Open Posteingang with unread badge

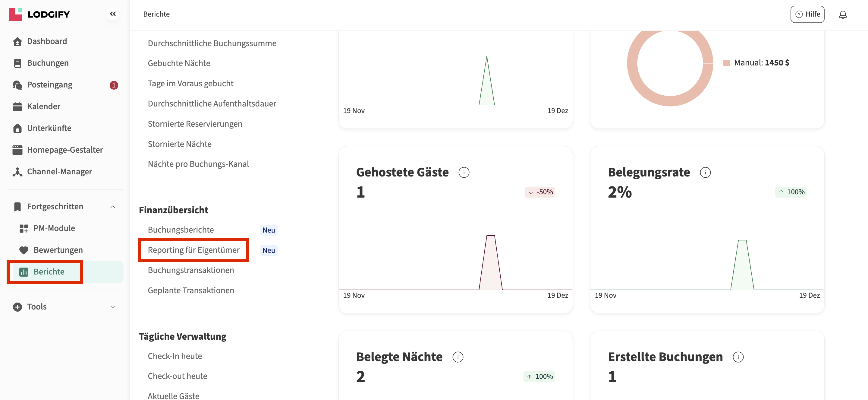tap(49, 85)
